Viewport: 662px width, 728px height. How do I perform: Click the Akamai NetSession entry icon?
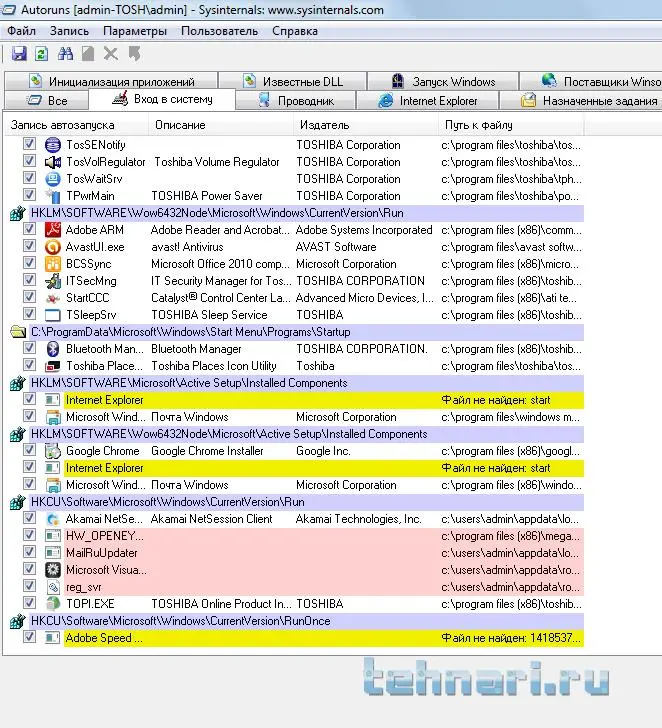[x=52, y=519]
